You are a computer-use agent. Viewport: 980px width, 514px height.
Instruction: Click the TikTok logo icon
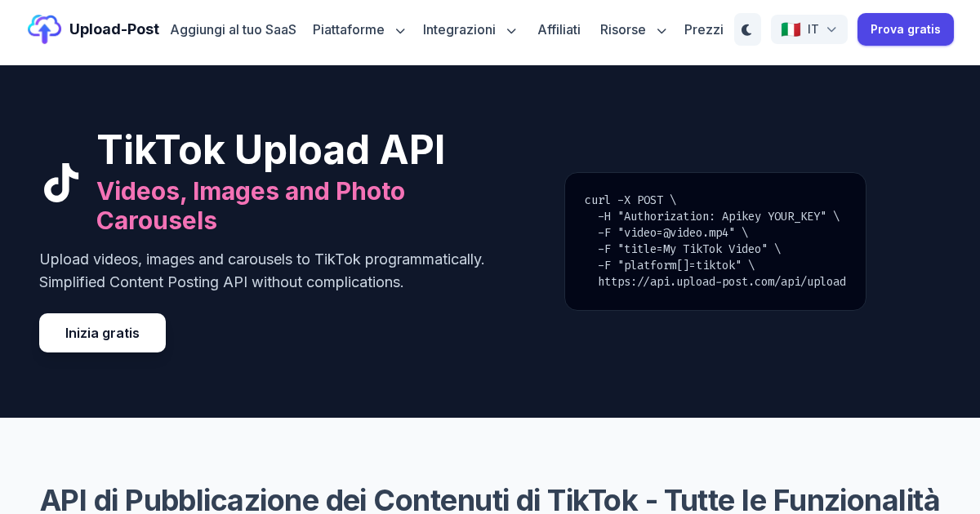click(61, 183)
